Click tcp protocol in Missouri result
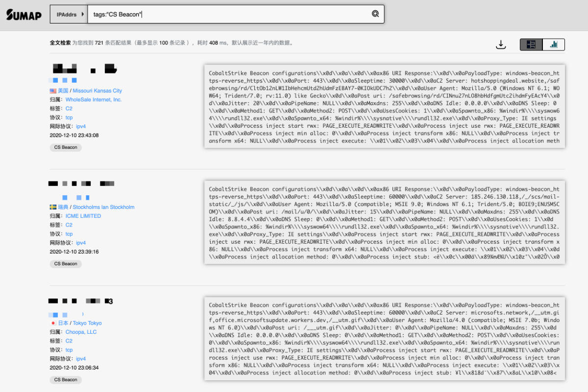Screen dimensions: 588x392 [69, 117]
